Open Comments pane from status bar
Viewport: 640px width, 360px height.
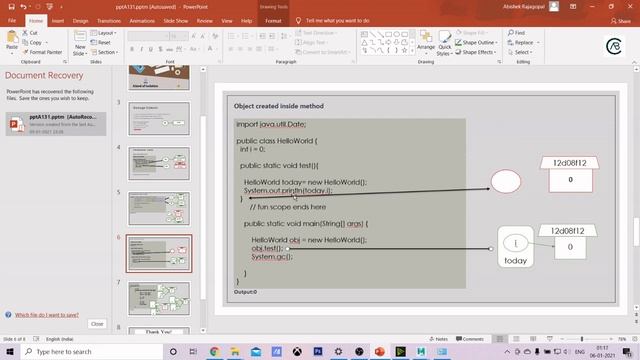pos(470,339)
